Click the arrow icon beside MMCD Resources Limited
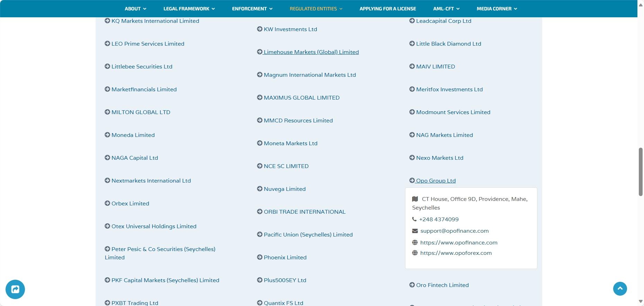The width and height of the screenshot is (644, 306). tap(260, 120)
